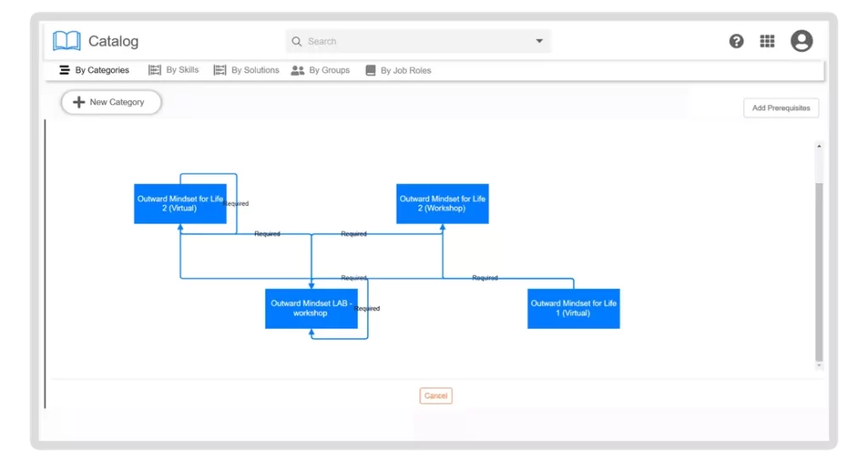This screenshot has height=462, width=868.
Task: Click Add Prerequisites button
Action: [781, 108]
